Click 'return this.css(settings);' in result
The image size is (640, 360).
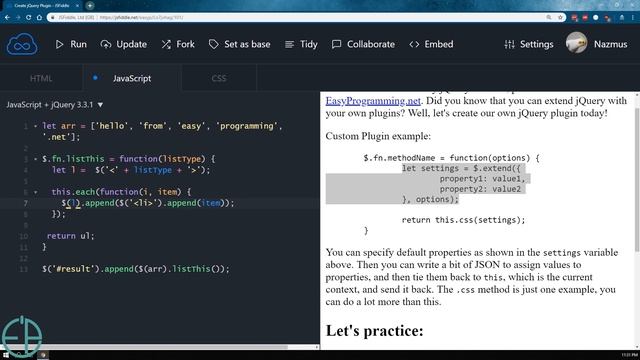(463, 220)
